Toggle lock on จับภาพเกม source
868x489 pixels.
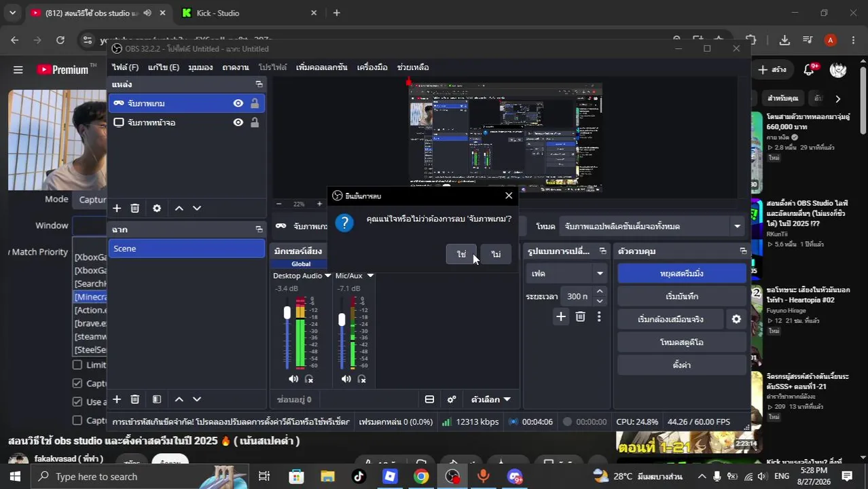(x=254, y=103)
